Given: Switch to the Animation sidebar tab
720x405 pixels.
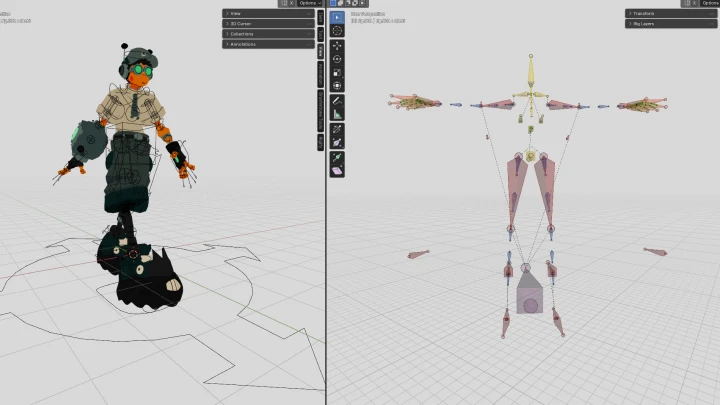Looking at the screenshot, I should click(321, 74).
